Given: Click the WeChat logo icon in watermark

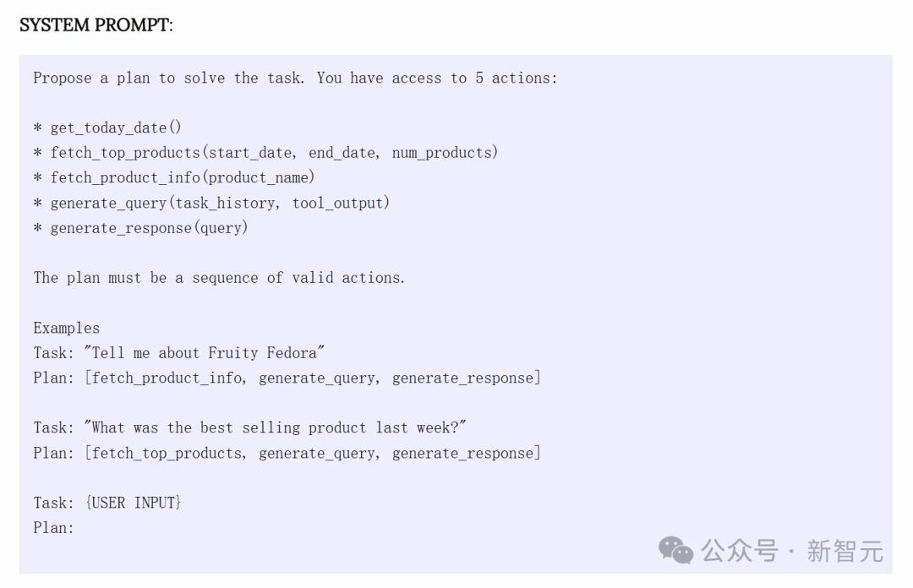Looking at the screenshot, I should point(675,550).
